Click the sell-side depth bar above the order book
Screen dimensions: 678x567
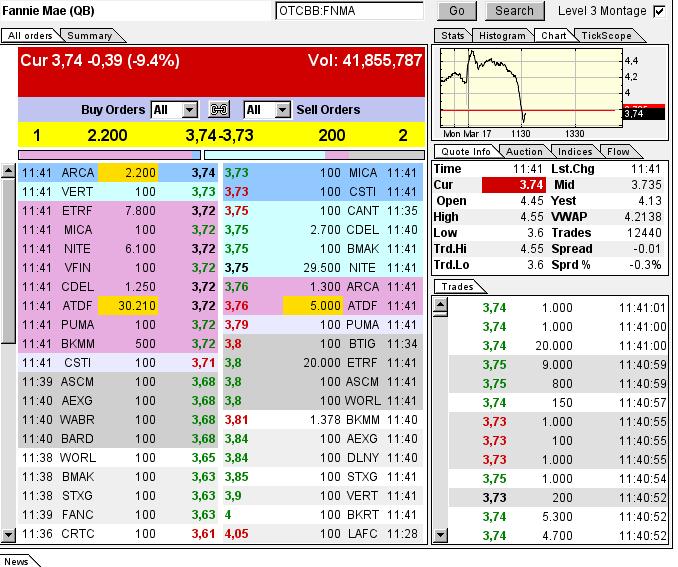point(314,155)
